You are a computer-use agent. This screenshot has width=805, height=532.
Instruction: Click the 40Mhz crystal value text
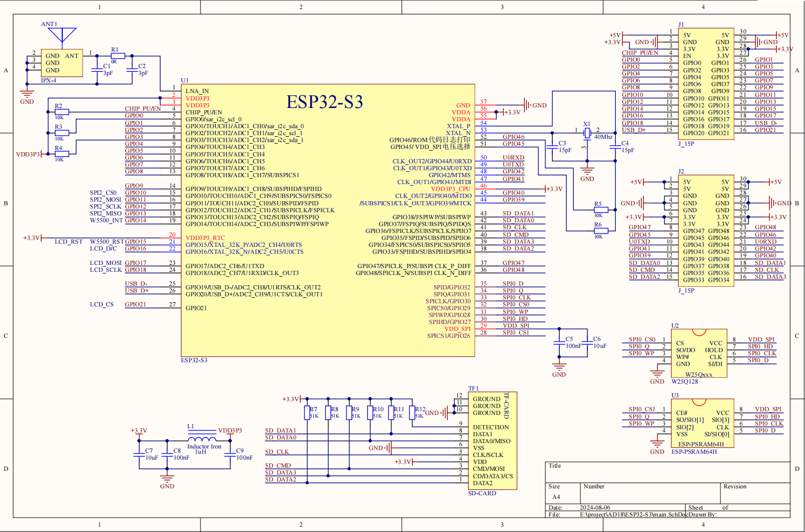tap(603, 137)
